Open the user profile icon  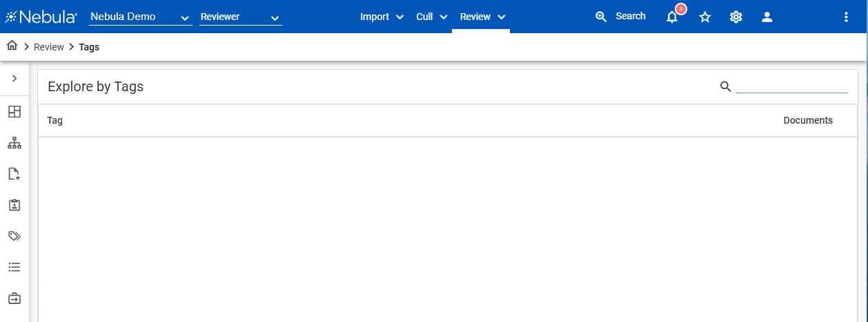click(767, 17)
